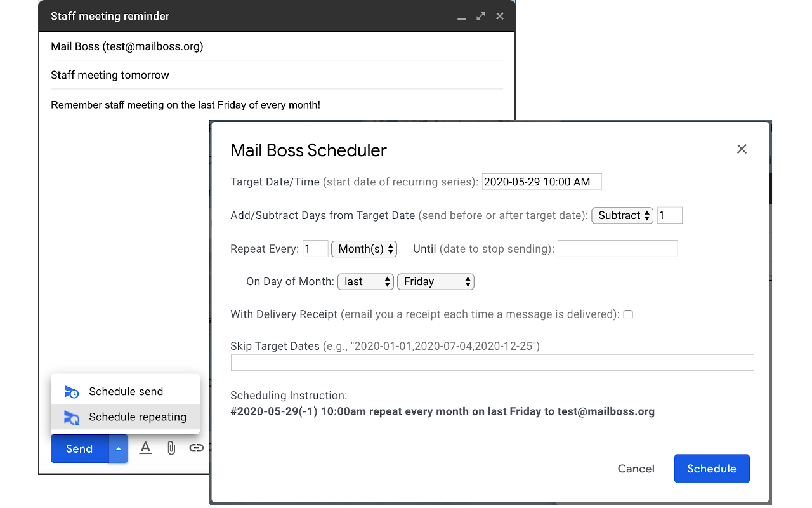This screenshot has width=812, height=508.
Task: Click the attach files paperclip icon
Action: (x=171, y=448)
